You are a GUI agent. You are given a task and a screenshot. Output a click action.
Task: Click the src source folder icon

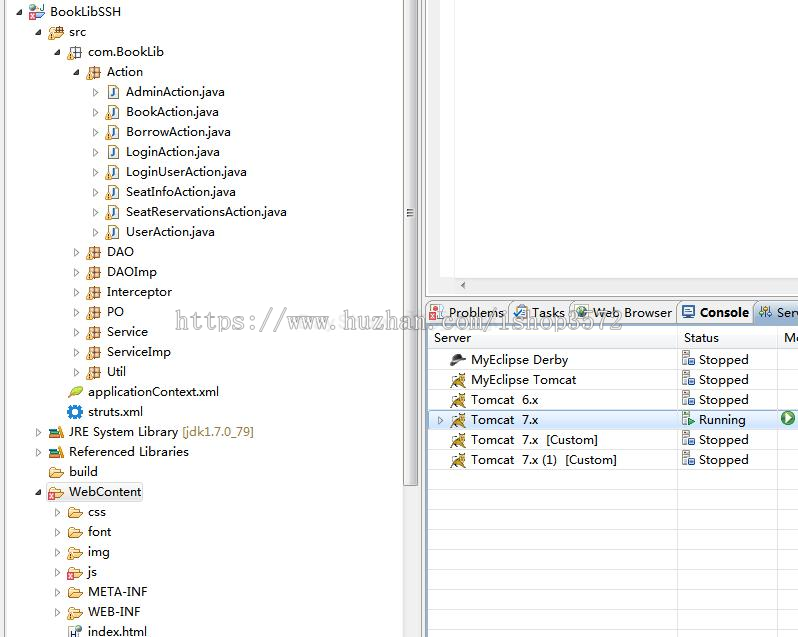[56, 32]
